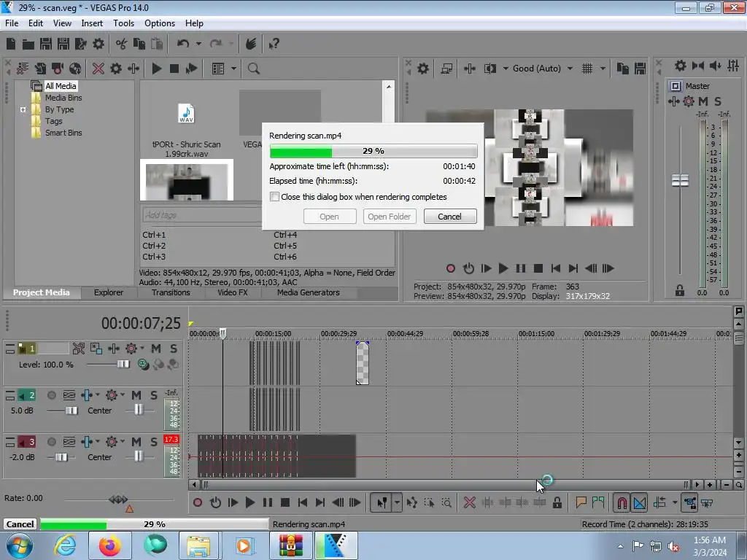Open the Insert menu
Viewport: 747px width, 560px height.
(92, 23)
